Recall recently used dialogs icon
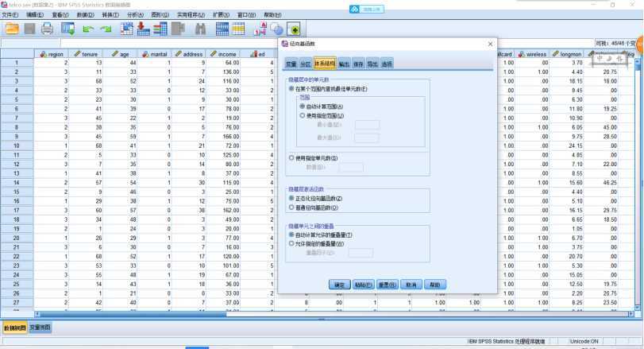 tap(67, 29)
